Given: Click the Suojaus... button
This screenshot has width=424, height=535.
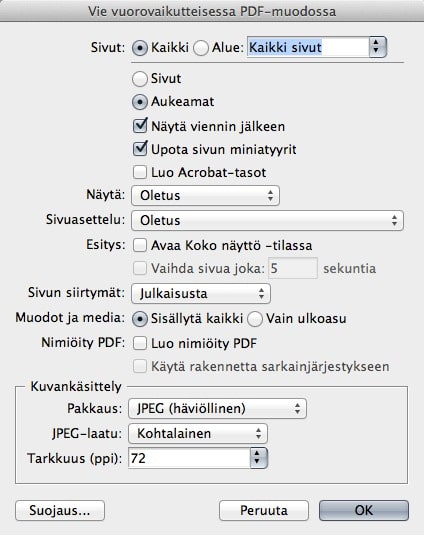Looking at the screenshot, I should (60, 510).
